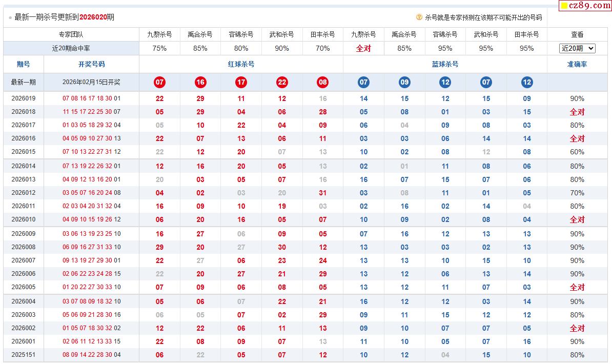Click the cz89.com site logo

pyautogui.click(x=585, y=6)
